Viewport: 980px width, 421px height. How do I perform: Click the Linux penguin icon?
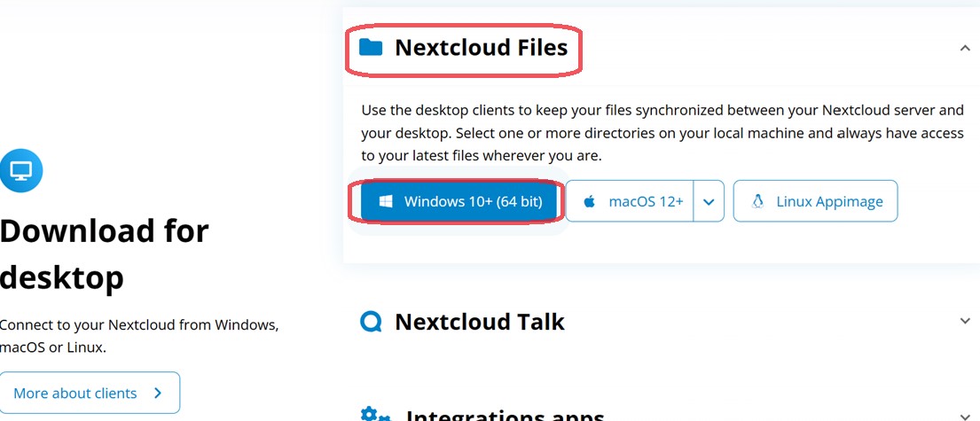(x=758, y=201)
